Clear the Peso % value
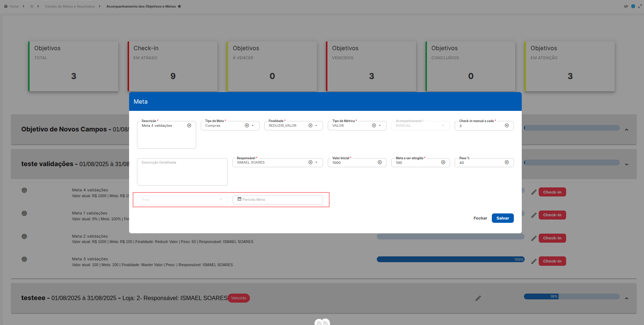The width and height of the screenshot is (644, 325). (x=507, y=162)
